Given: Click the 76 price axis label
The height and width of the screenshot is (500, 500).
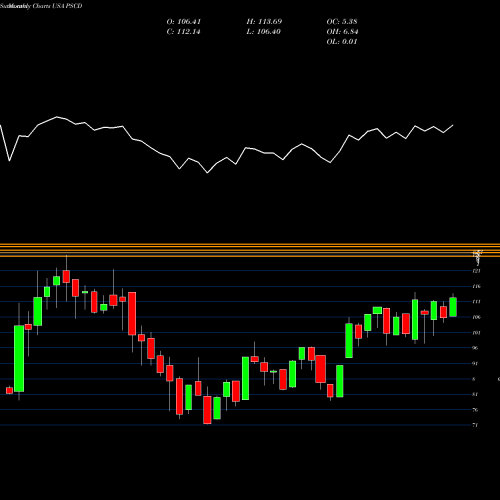Looking at the screenshot, I should (x=475, y=410).
